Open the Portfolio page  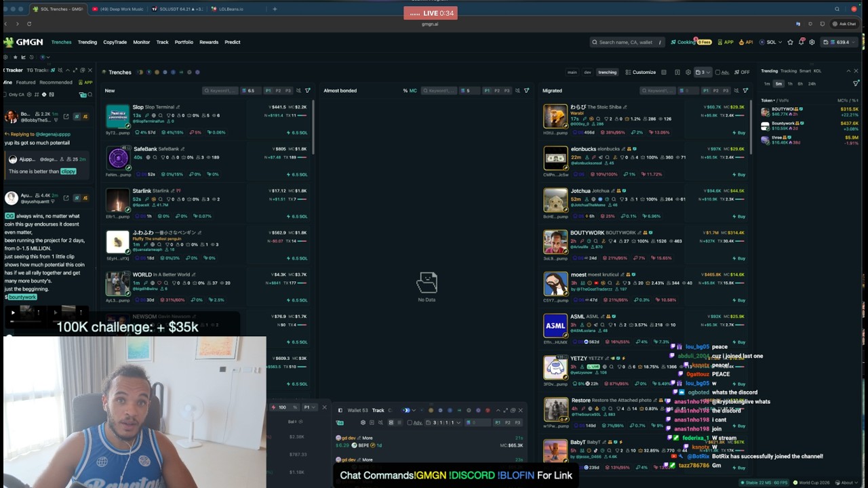click(184, 42)
